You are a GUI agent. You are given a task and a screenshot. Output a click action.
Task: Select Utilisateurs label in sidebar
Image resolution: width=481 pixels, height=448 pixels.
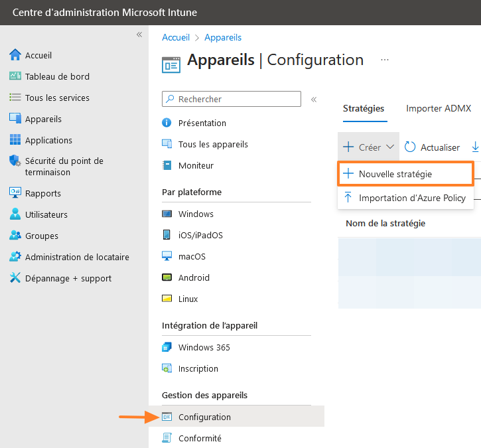pyautogui.click(x=46, y=214)
